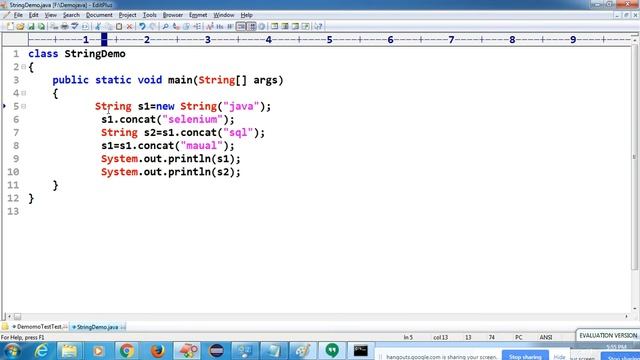The width and height of the screenshot is (640, 360).
Task: Click the horizontal scrollbar left arrow
Action: click(x=9, y=316)
